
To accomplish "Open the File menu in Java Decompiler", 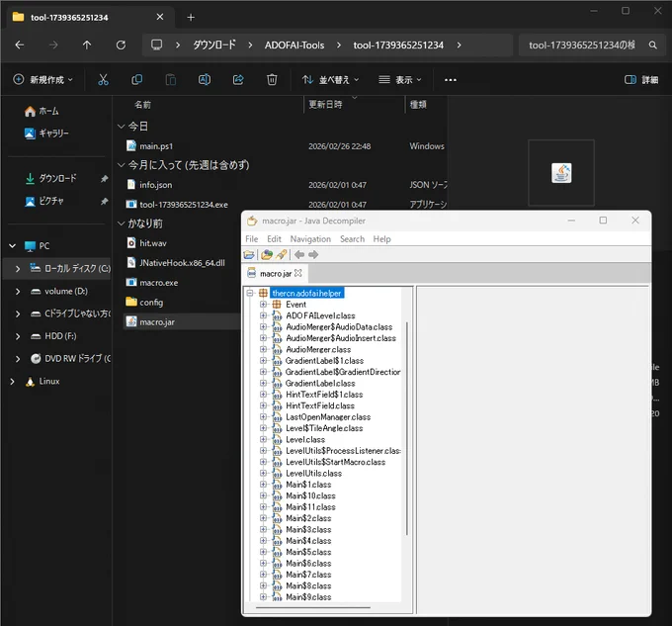I will tap(252, 239).
